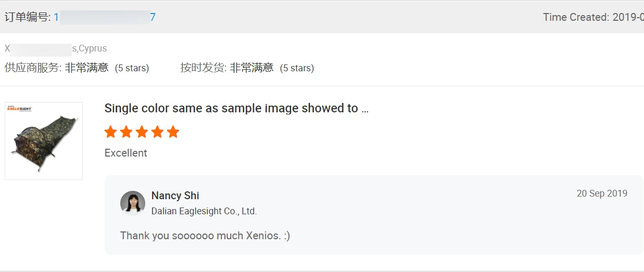Open the blue order number link

pyautogui.click(x=104, y=17)
